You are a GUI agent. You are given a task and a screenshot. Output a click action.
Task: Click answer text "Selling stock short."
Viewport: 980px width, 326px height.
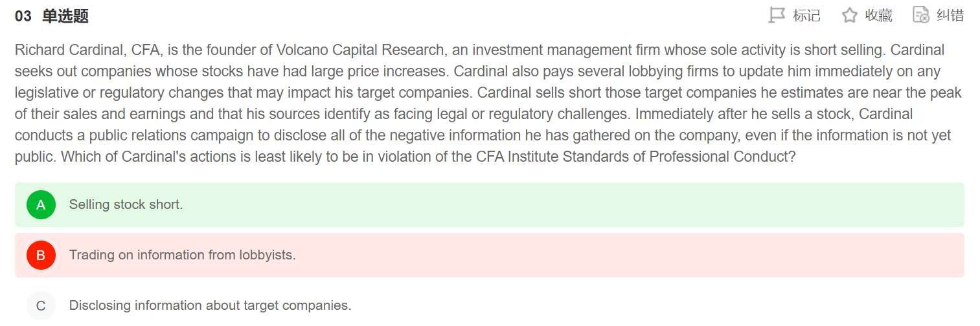point(126,205)
